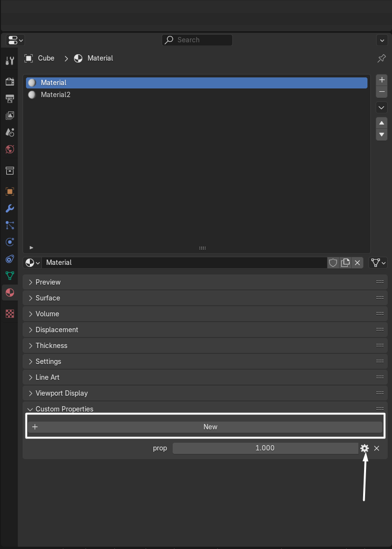Click the properties Search field
This screenshot has height=549, width=392.
(197, 40)
